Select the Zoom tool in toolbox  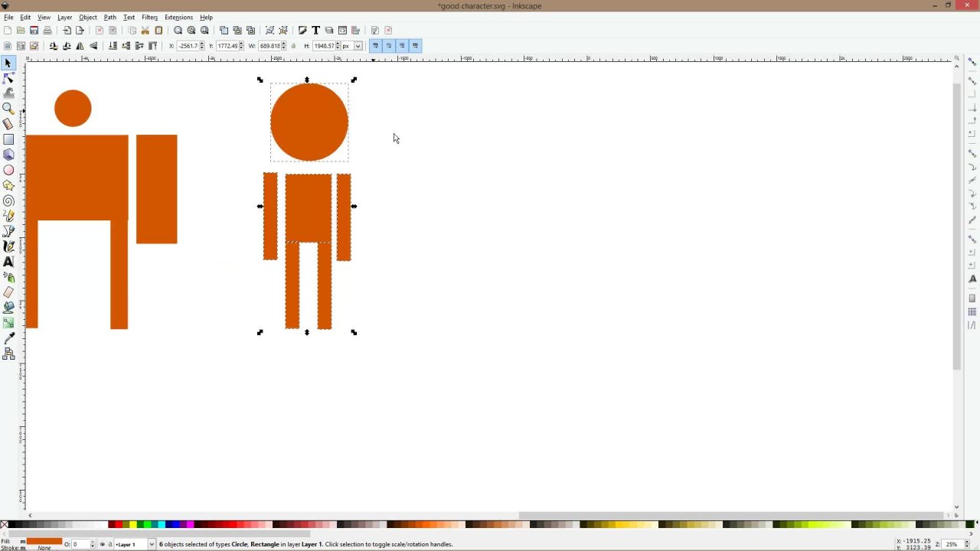click(x=8, y=109)
